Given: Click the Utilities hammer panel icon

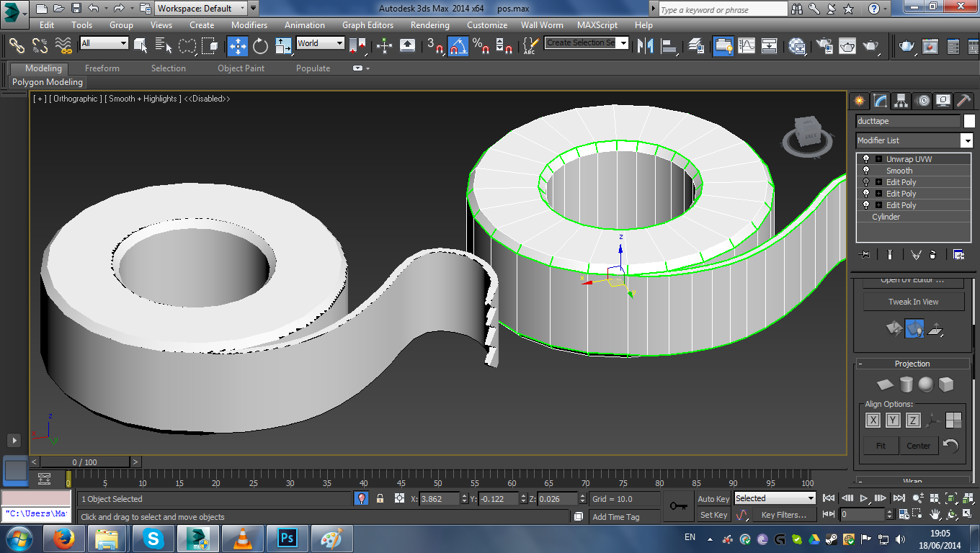Looking at the screenshot, I should point(963,101).
